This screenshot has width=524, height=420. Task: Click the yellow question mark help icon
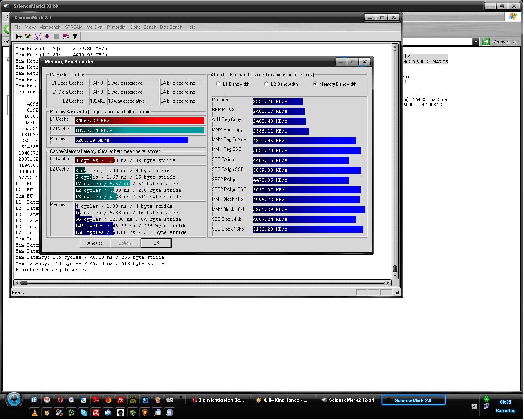pos(75,36)
